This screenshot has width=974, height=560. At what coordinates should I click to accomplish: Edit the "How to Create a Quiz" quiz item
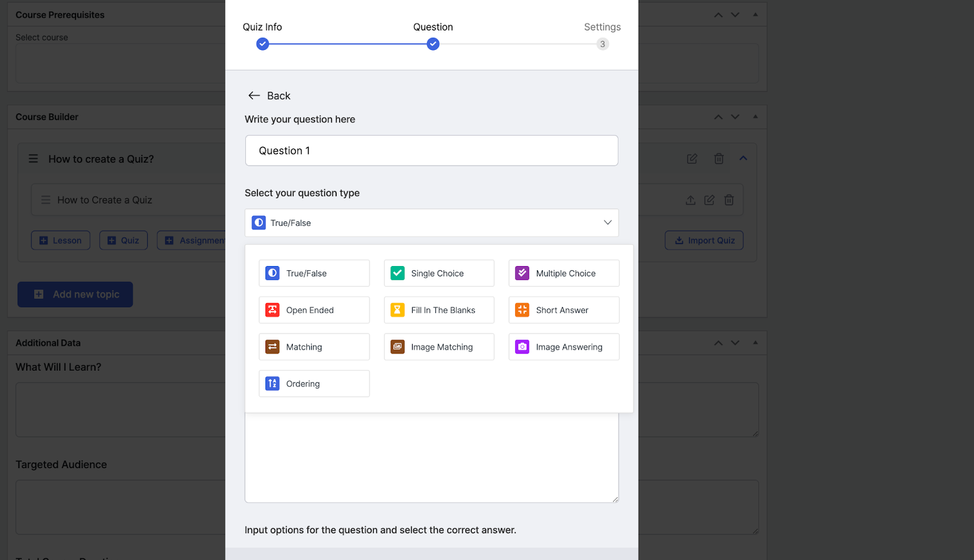[709, 200]
